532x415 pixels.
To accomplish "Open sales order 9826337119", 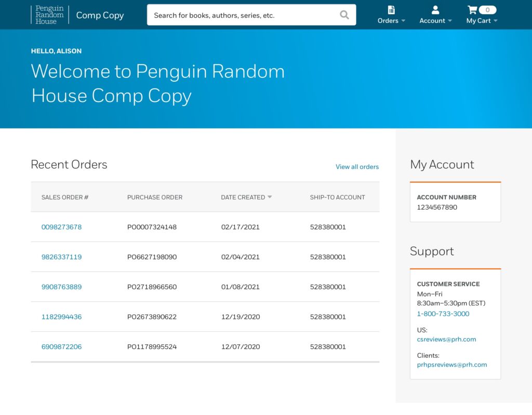I will tap(61, 257).
